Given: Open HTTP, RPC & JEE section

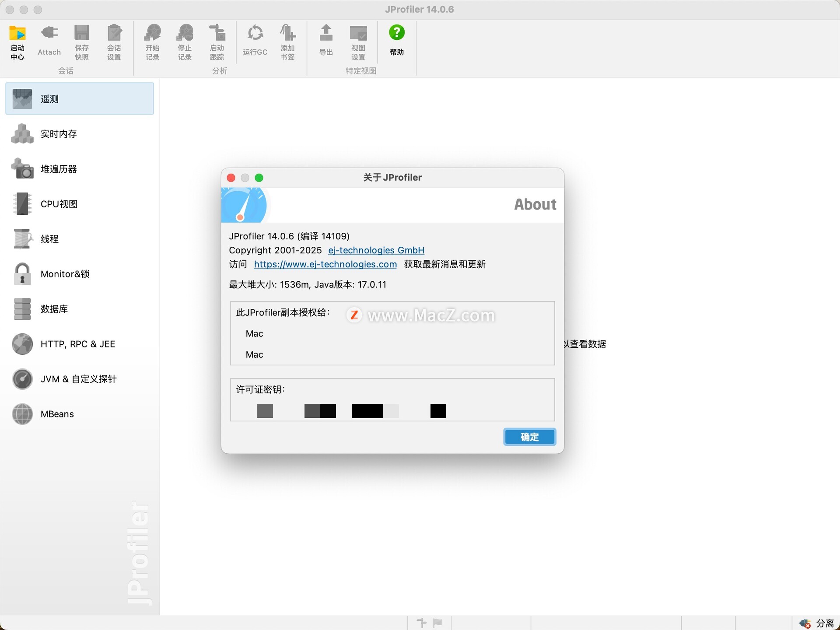Looking at the screenshot, I should pyautogui.click(x=80, y=344).
